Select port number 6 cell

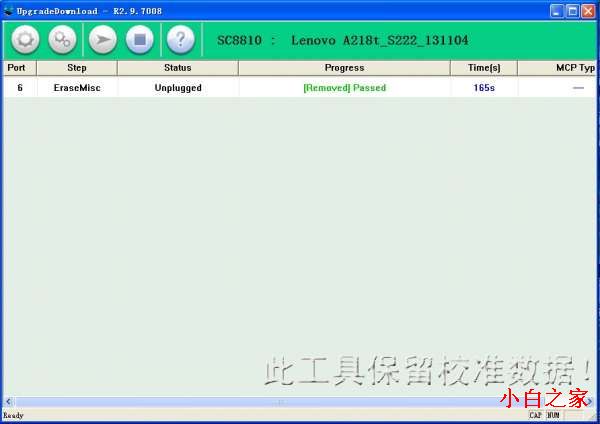coord(20,88)
